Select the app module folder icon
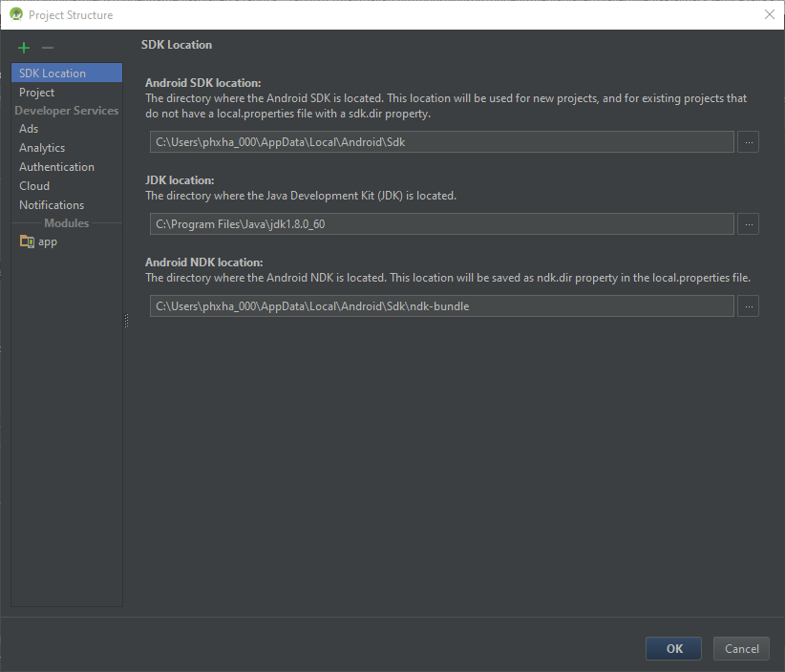Screen dimensions: 785x672 tap(27, 241)
